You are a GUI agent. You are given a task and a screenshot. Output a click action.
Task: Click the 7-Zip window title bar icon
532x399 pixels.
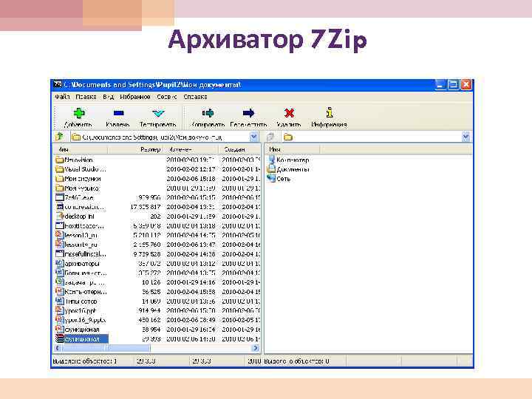coord(58,84)
